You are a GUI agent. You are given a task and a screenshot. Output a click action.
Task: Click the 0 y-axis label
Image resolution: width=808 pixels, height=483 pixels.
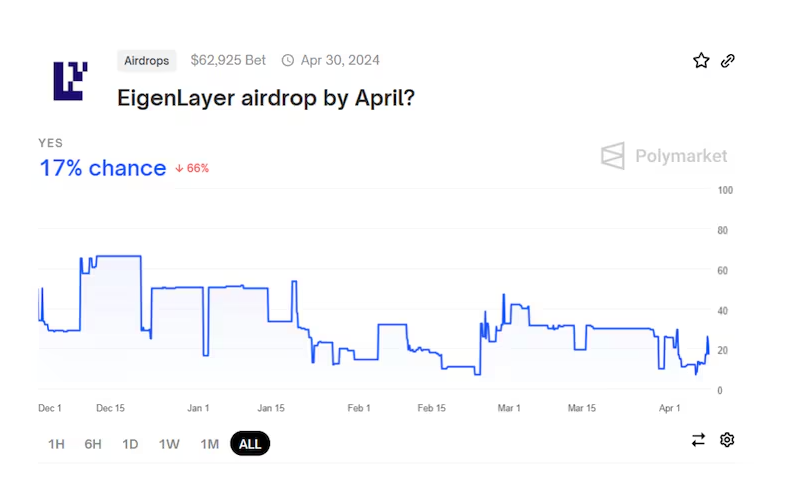tap(720, 391)
